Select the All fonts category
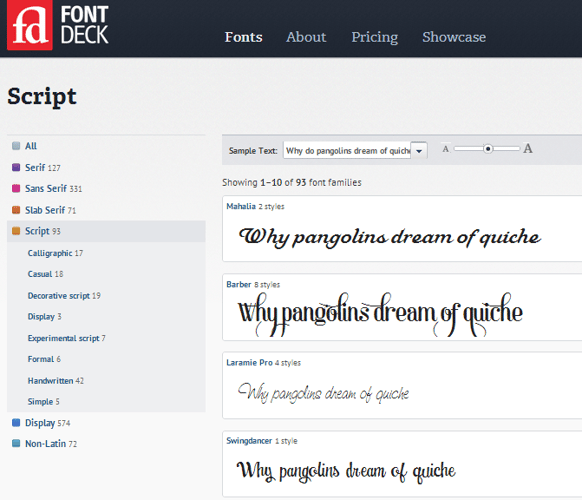Image resolution: width=582 pixels, height=500 pixels. coord(31,146)
